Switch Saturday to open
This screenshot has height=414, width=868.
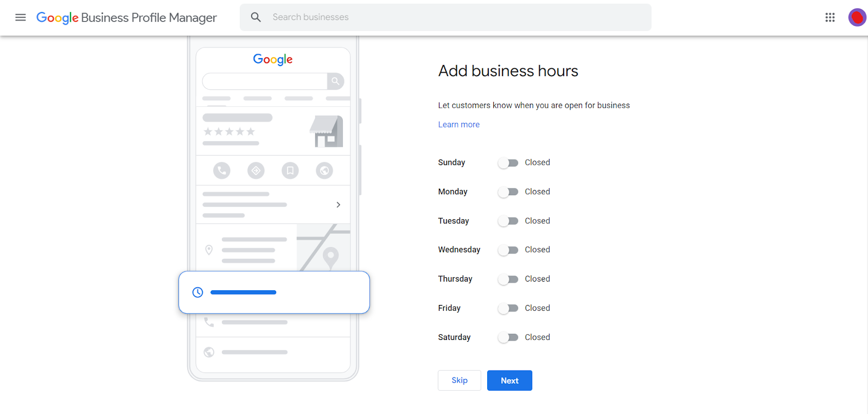tap(508, 337)
